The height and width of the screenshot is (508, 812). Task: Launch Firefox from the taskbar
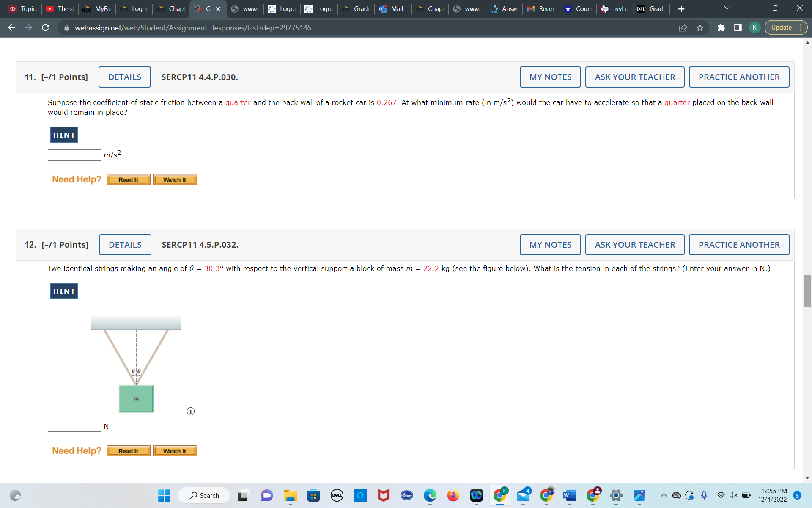(453, 495)
